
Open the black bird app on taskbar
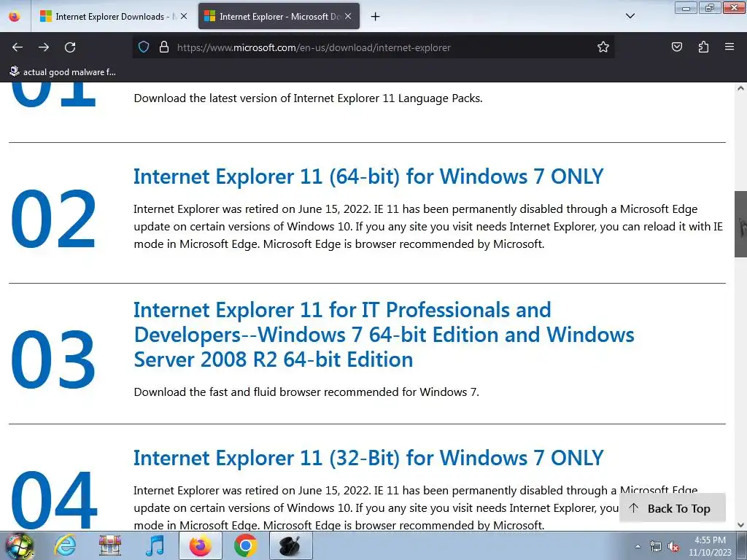(290, 545)
